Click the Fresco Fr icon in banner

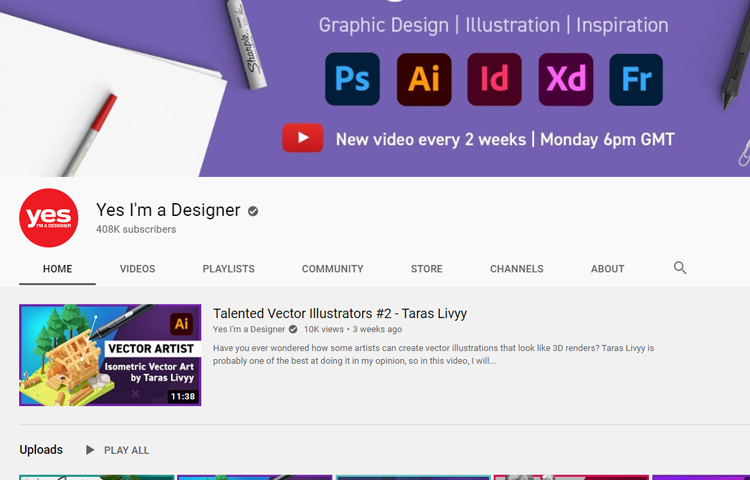(x=636, y=79)
